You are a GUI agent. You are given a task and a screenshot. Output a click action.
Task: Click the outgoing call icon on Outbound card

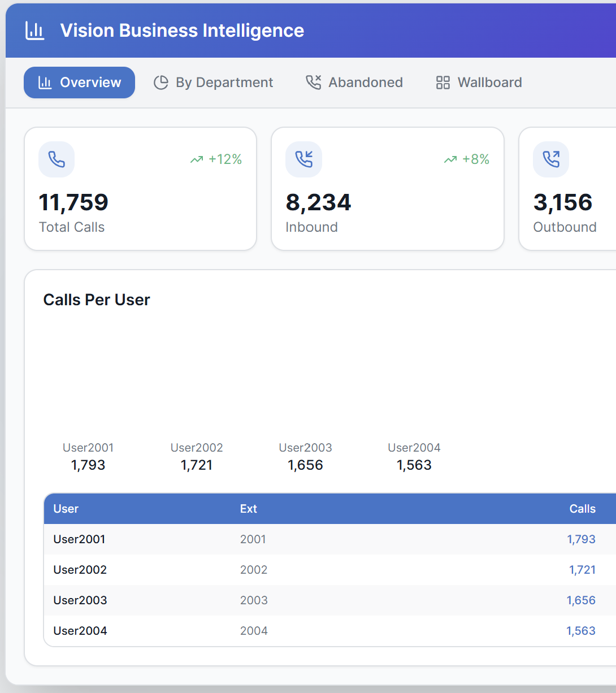click(x=551, y=159)
